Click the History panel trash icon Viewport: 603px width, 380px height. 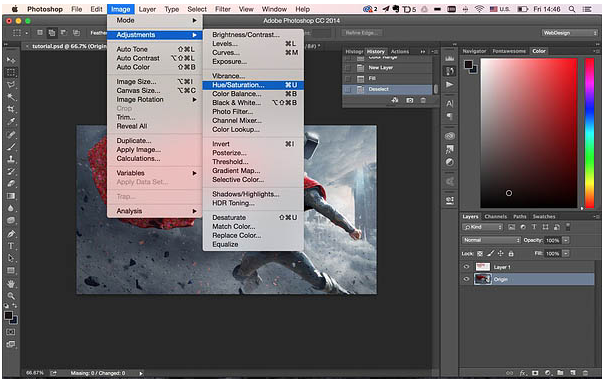click(423, 100)
